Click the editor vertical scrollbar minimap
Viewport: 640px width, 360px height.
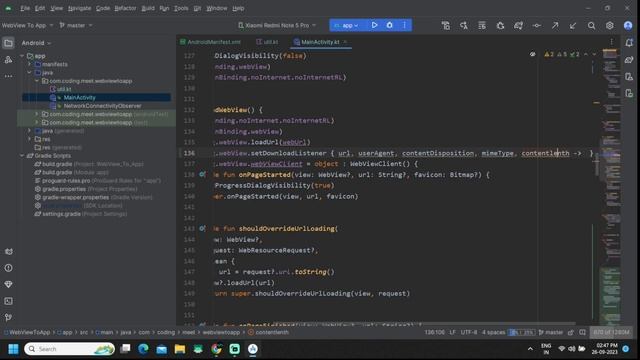coord(611,188)
